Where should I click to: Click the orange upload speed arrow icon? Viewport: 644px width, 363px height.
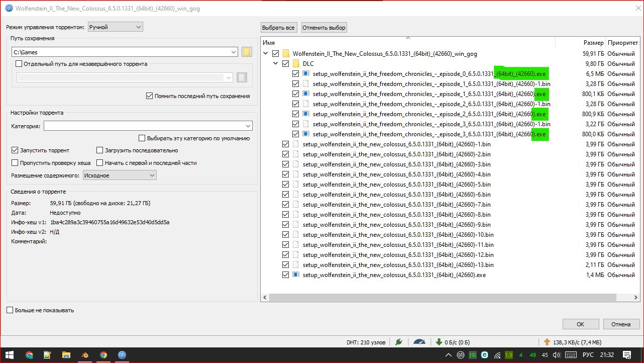coord(547,342)
